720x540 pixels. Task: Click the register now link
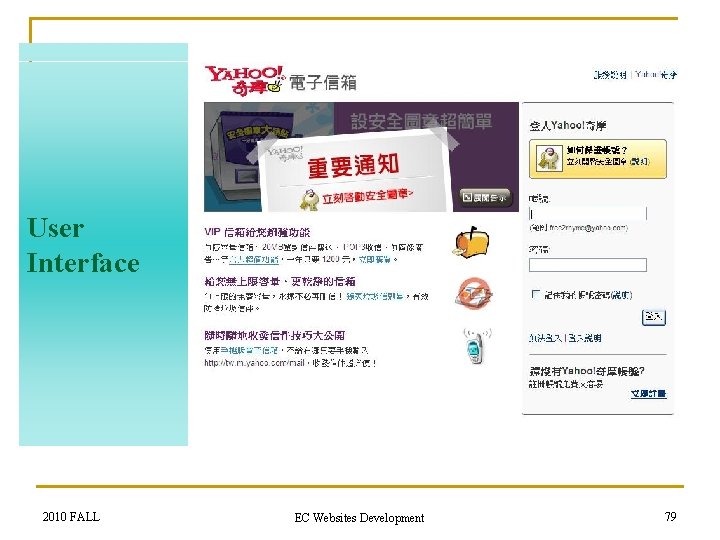coord(648,394)
